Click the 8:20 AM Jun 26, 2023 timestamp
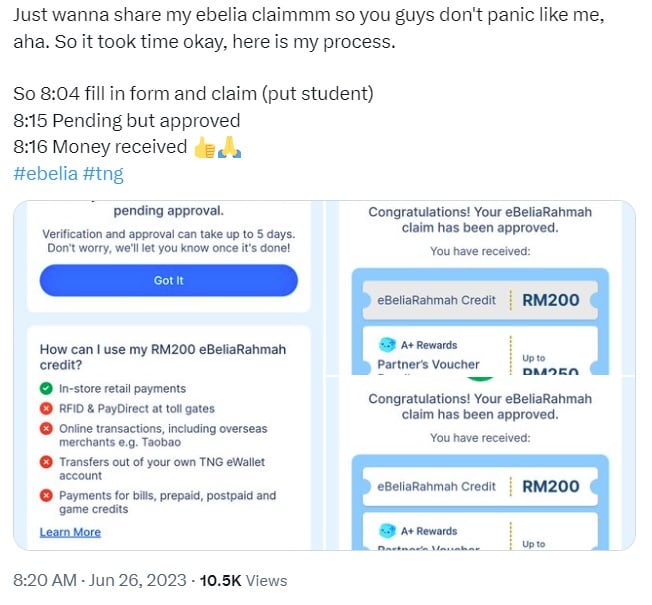The height and width of the screenshot is (605, 652). pos(100,580)
